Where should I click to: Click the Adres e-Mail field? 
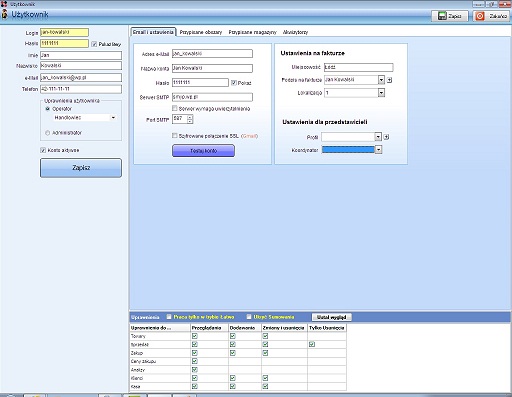[x=212, y=54]
